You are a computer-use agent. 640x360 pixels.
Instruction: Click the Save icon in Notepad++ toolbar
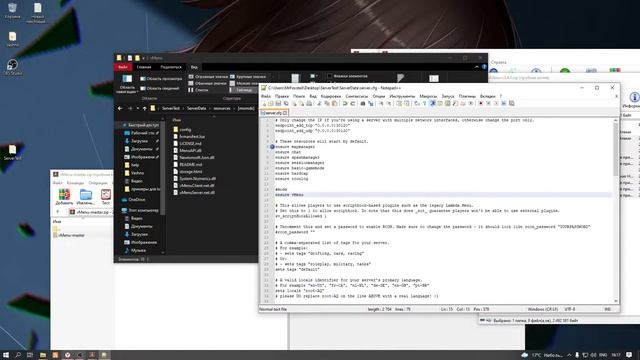(278, 104)
